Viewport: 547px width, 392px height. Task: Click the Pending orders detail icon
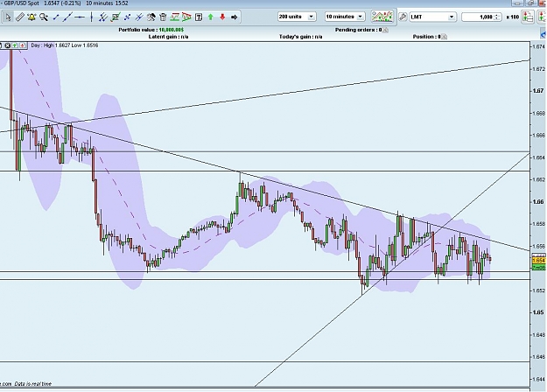click(x=385, y=31)
